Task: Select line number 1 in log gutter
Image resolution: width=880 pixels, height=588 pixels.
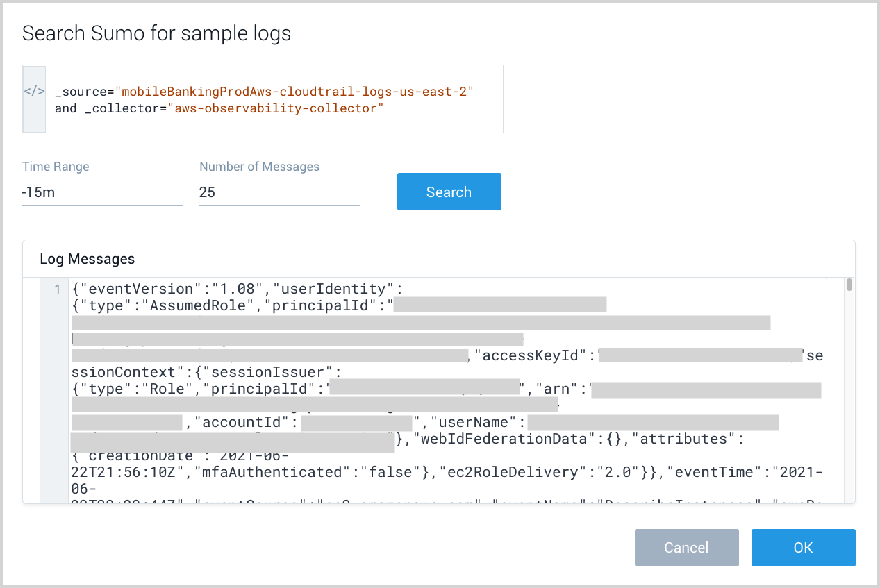Action: pyautogui.click(x=57, y=289)
